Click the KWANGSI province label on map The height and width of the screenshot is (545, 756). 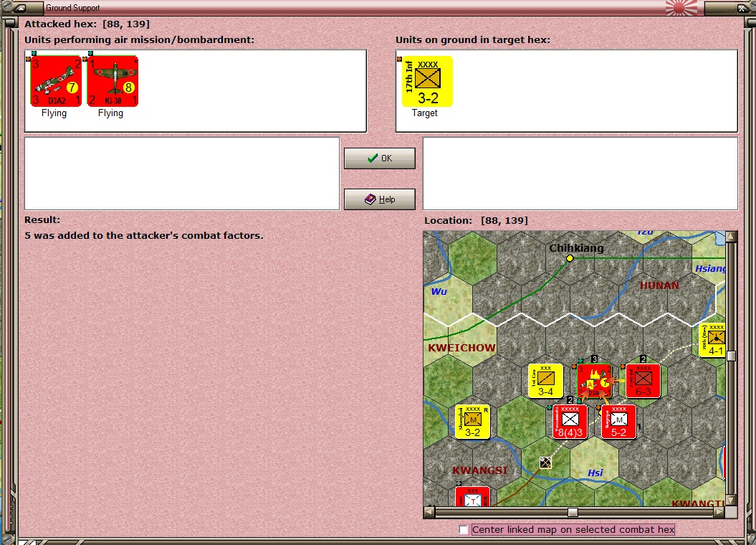click(x=479, y=470)
